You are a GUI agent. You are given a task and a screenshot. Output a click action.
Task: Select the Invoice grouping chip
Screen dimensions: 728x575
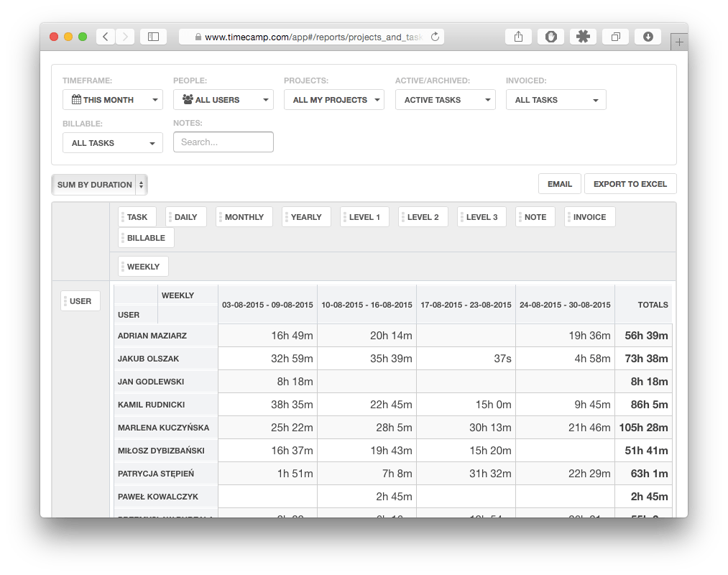[589, 217]
